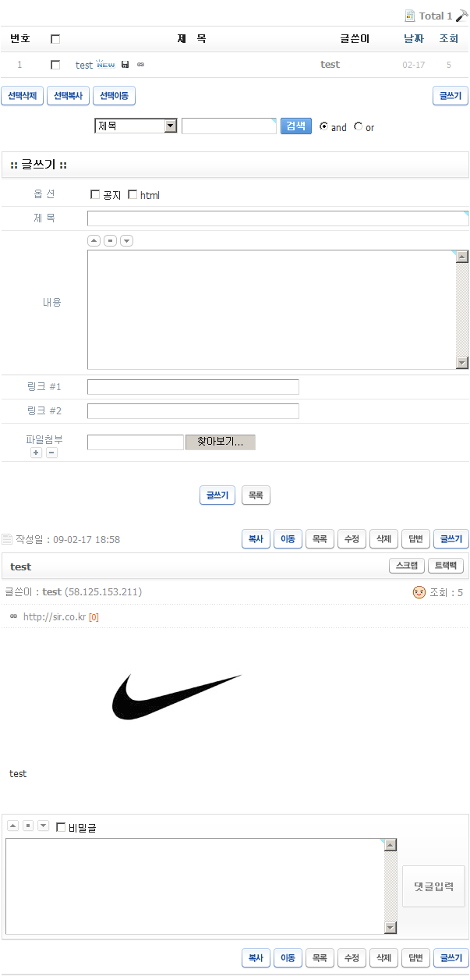Open the http://sir.co.kr link

tap(55, 616)
